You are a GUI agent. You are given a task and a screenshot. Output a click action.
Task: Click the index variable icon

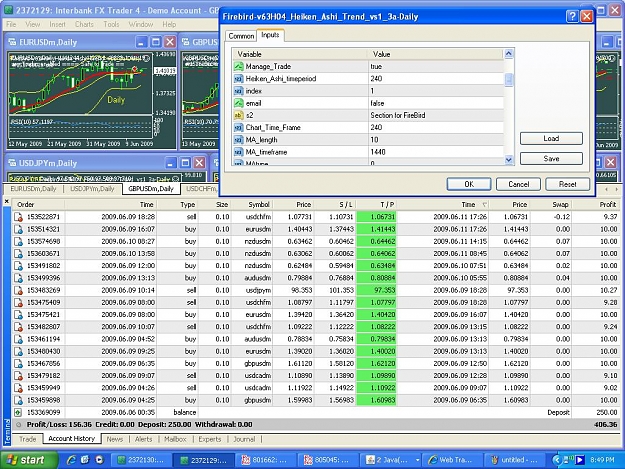(238, 91)
